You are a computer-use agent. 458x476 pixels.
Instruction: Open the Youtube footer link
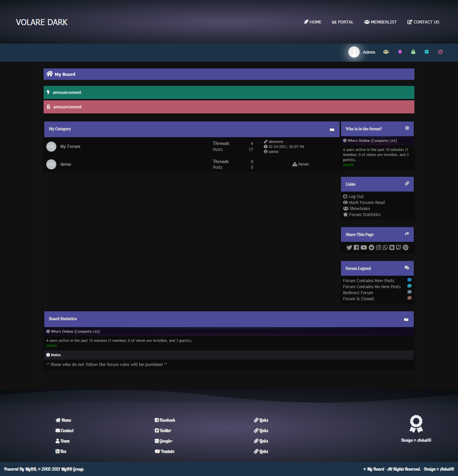tap(167, 452)
